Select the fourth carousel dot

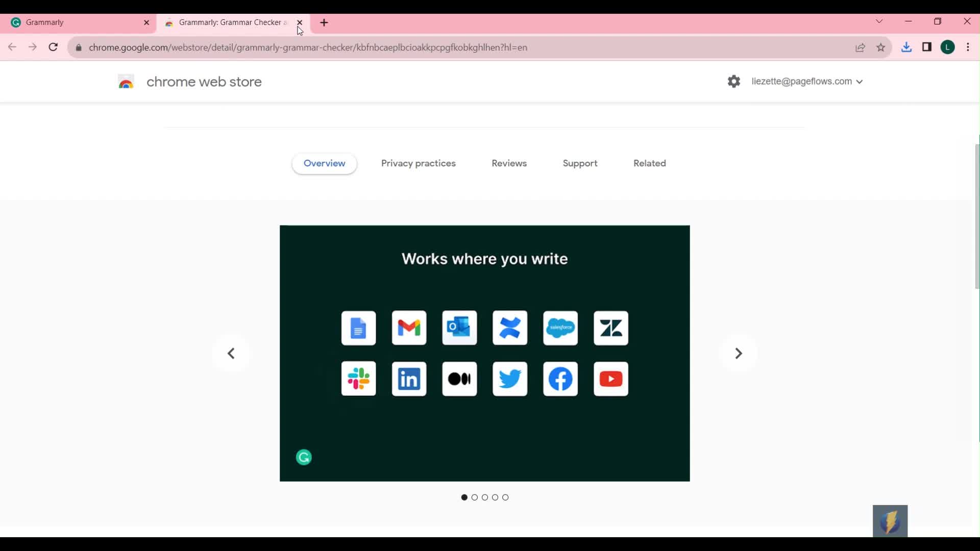(x=495, y=497)
